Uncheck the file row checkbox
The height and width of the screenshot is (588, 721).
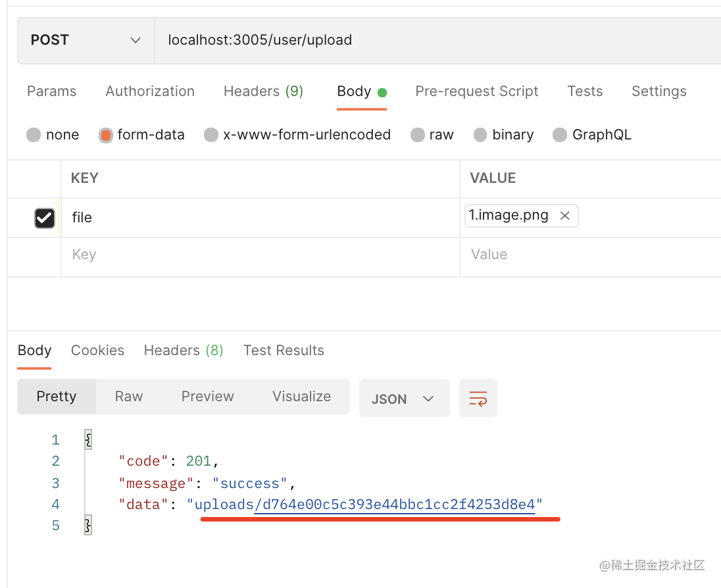pos(44,218)
